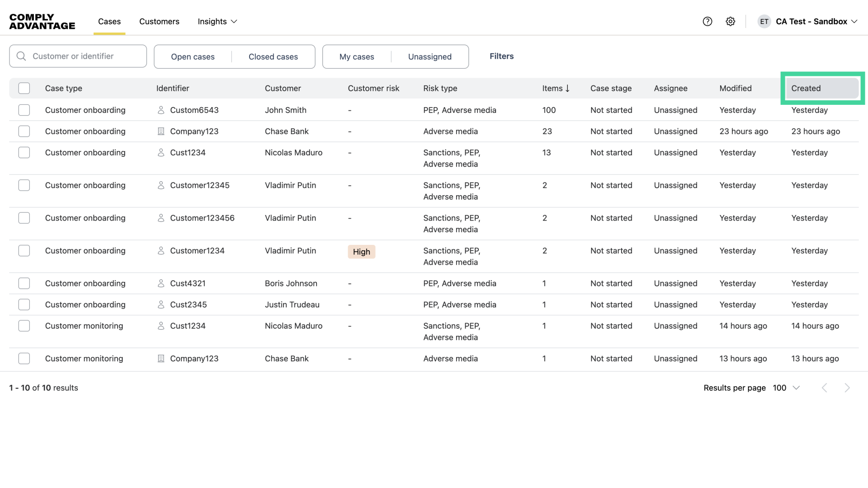The width and height of the screenshot is (868, 488).
Task: Expand the Insights menu dropdown
Action: click(217, 21)
